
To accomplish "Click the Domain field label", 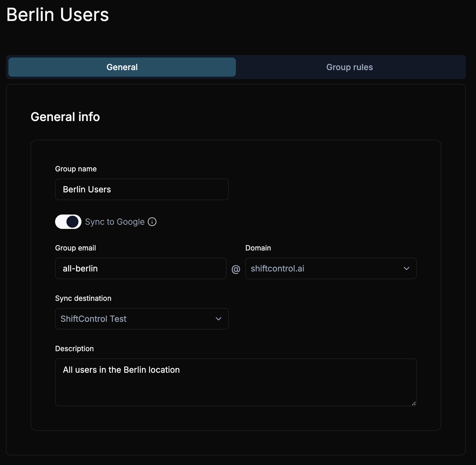I will [x=258, y=248].
